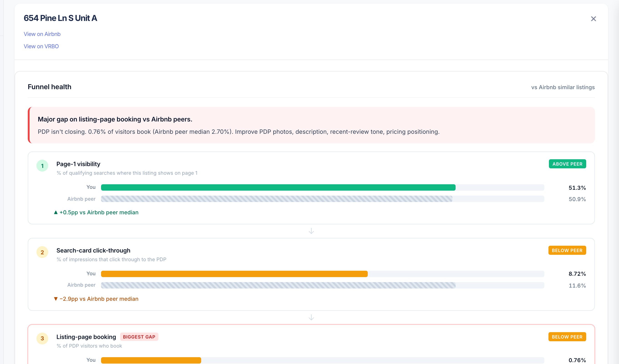Click the orange down triangle beside −2.9pp
The image size is (619, 364).
[56, 299]
